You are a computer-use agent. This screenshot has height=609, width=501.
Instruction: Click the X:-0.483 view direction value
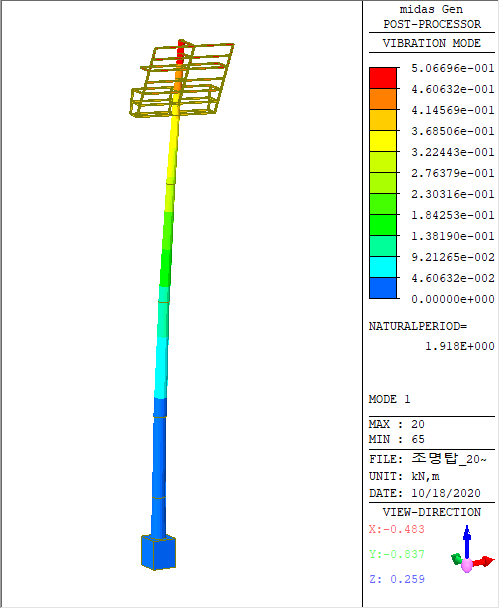[x=397, y=529]
